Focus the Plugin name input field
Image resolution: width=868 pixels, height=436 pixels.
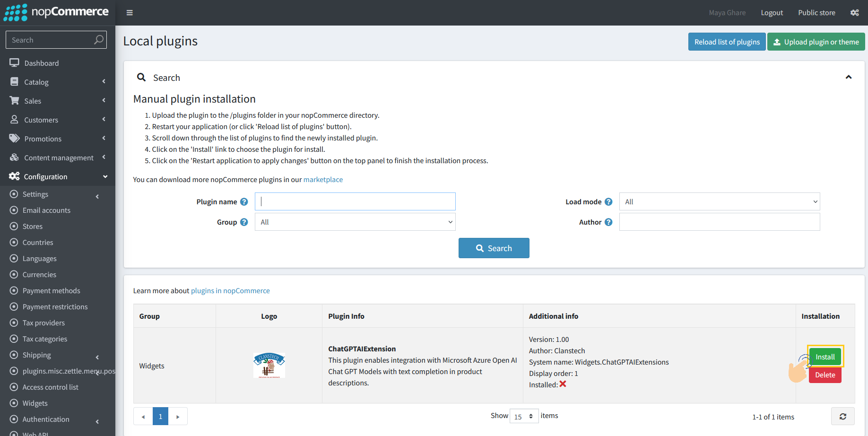click(x=355, y=201)
